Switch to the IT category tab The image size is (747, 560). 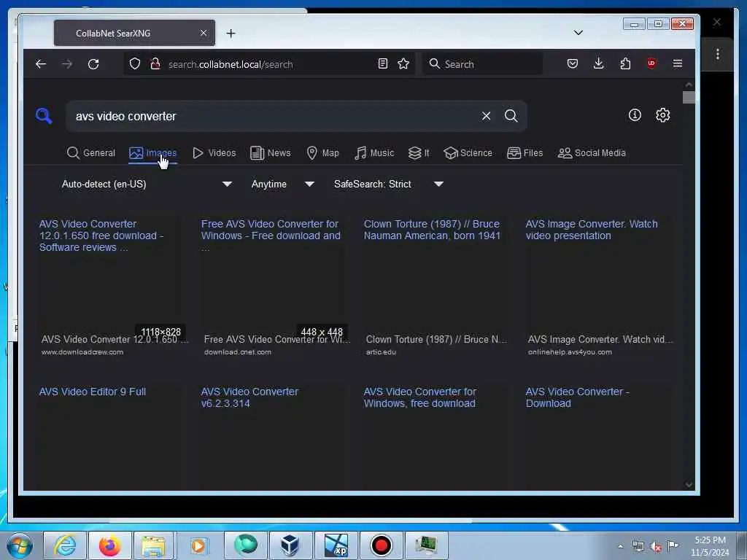point(419,153)
